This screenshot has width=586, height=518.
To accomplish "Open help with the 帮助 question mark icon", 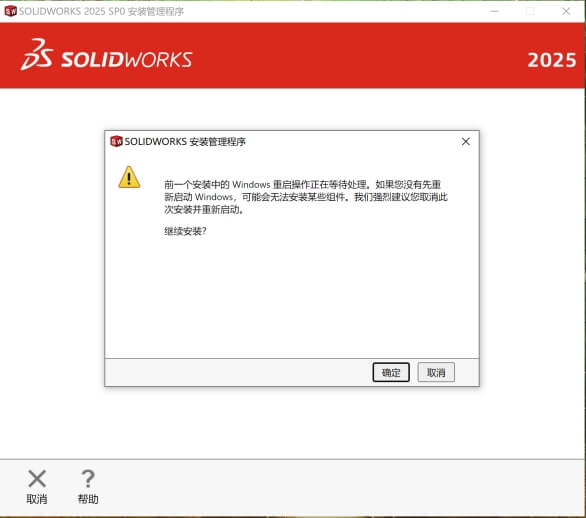I will tap(88, 478).
